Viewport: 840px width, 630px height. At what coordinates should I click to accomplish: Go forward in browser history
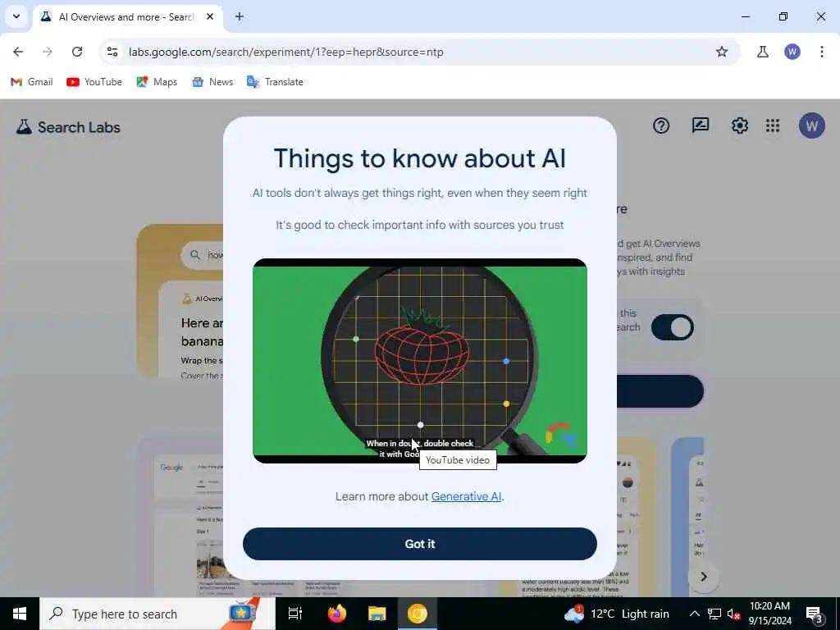(47, 52)
